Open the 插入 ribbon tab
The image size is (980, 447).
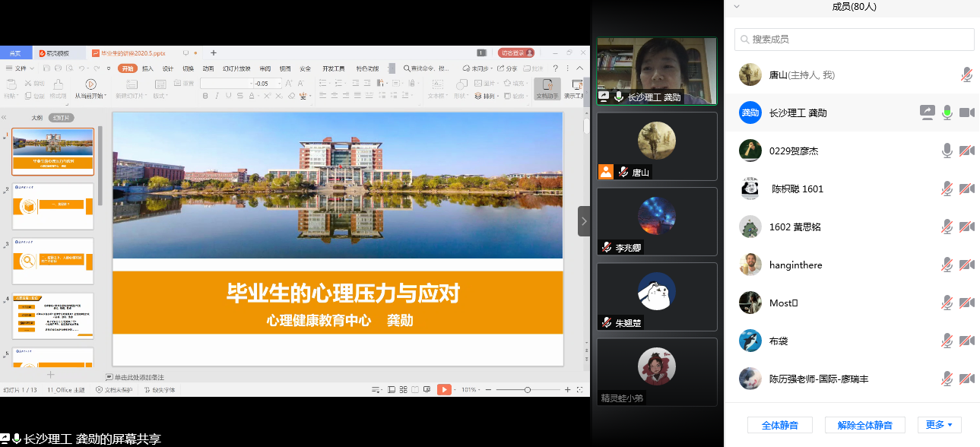[147, 68]
